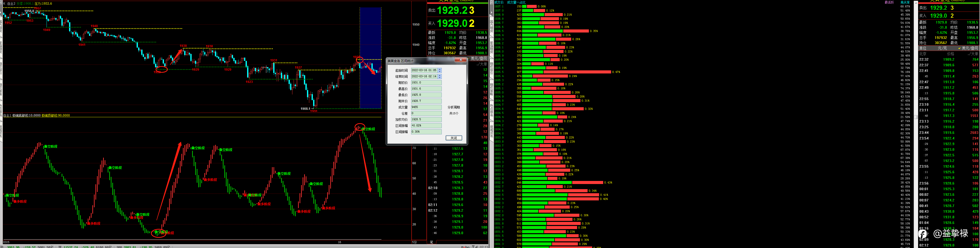The width and height of the screenshot is (980, 248).
Task: Select tick row 02:12 at 1929.2 middle panel
Action: pos(458,210)
